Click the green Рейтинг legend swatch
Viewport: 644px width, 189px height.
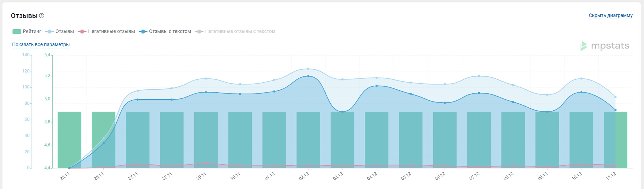(x=17, y=32)
